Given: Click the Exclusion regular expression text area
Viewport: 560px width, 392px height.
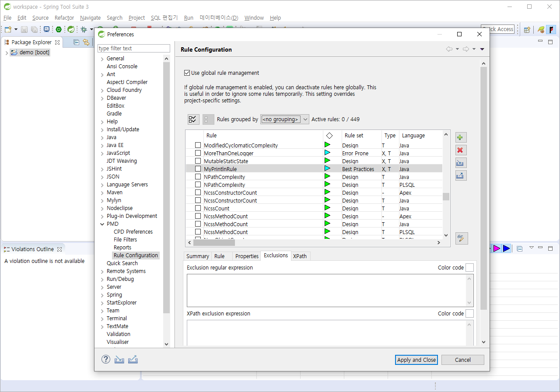Looking at the screenshot, I should click(330, 290).
